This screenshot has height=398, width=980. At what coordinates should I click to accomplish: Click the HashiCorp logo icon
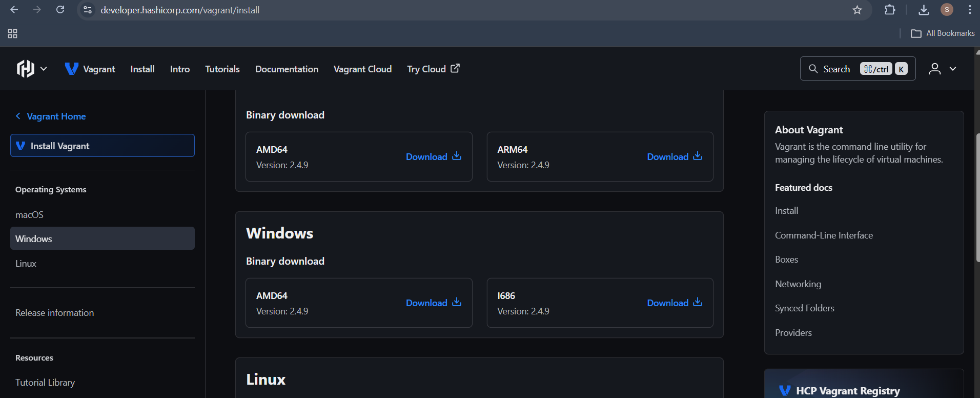point(25,69)
